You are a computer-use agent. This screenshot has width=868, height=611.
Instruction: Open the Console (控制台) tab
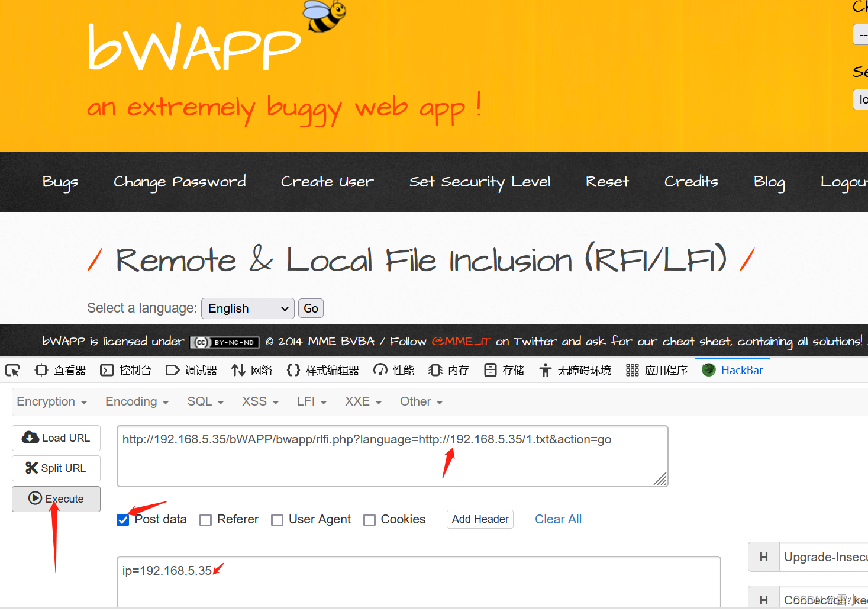click(x=126, y=371)
